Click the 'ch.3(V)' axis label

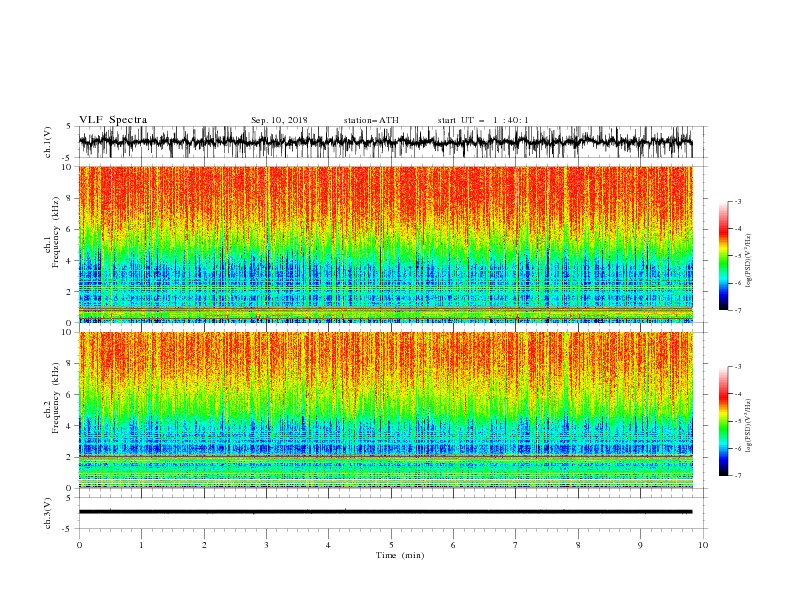click(x=48, y=513)
